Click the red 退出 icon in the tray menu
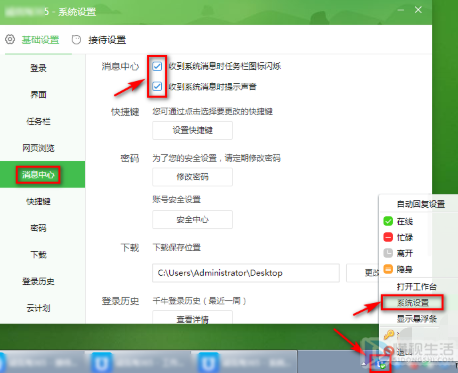This screenshot has height=373, width=458. click(x=388, y=350)
